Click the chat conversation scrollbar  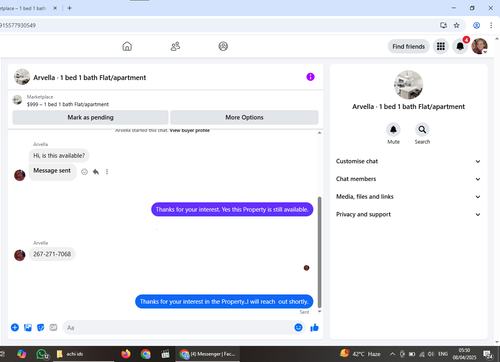tap(320, 252)
